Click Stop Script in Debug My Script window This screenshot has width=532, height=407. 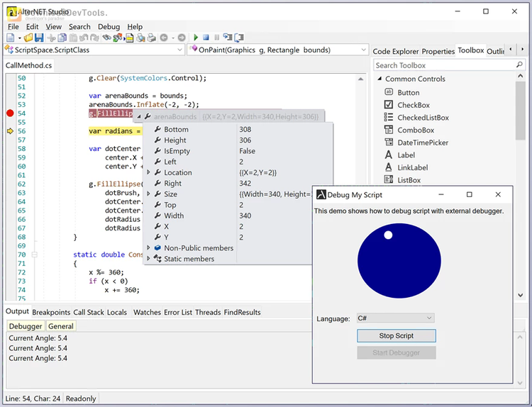(x=397, y=336)
